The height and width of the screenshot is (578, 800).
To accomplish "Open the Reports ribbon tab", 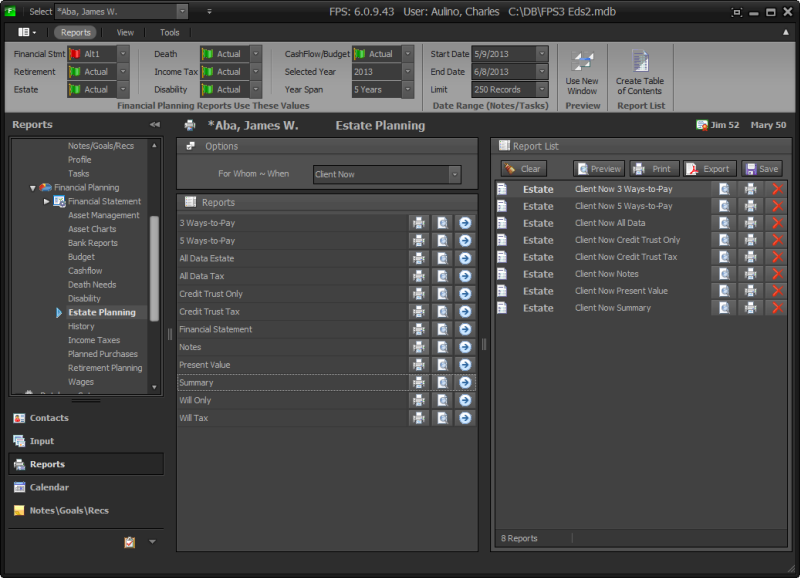I will click(76, 32).
